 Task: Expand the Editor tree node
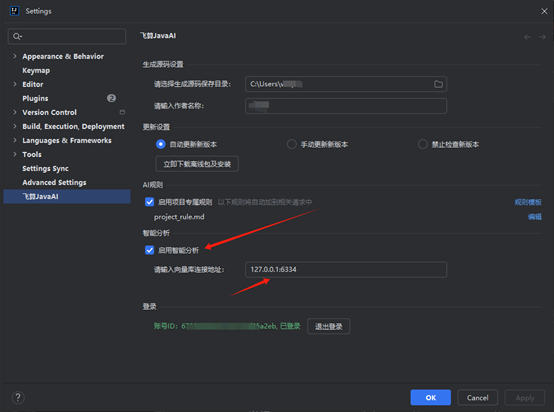pyautogui.click(x=14, y=84)
